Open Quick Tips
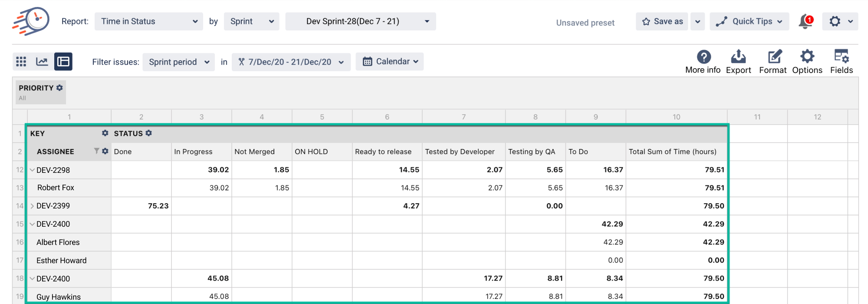The height and width of the screenshot is (304, 868). (749, 21)
